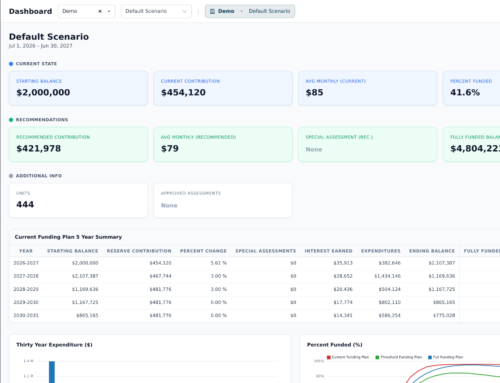500x383 pixels.
Task: Select the Approved Assessments card
Action: [x=223, y=200]
